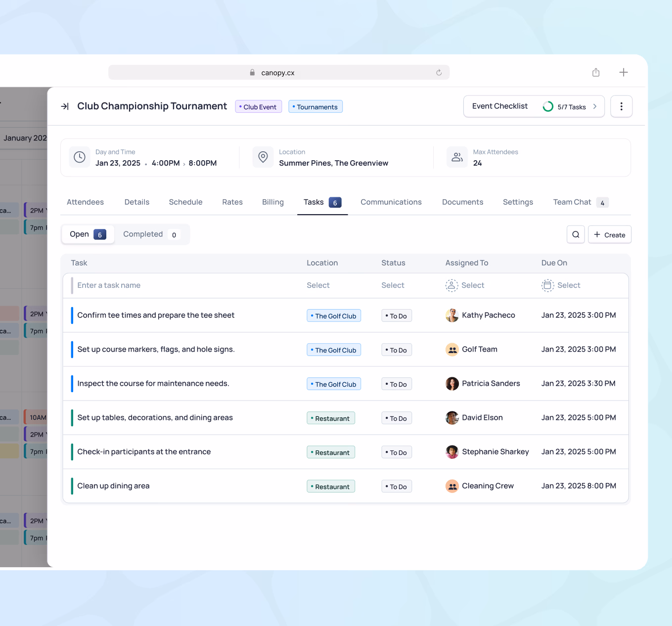The height and width of the screenshot is (626, 672).
Task: Click Kathy Pacheco's avatar
Action: tap(452, 315)
